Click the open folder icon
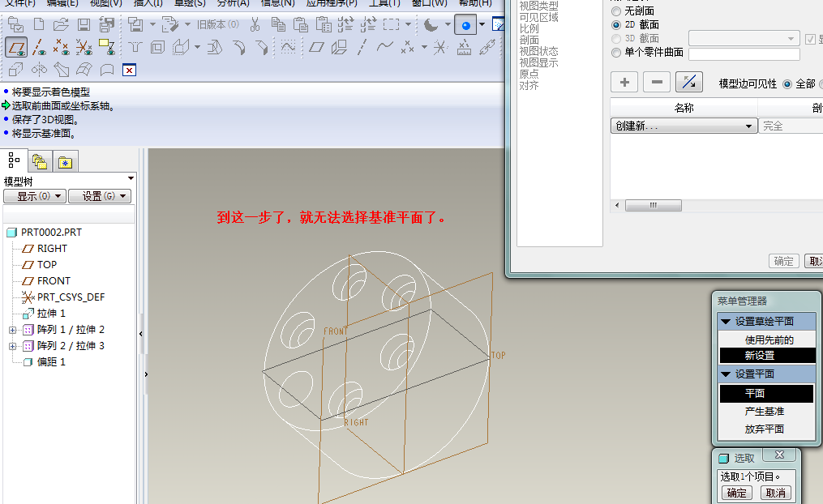Image resolution: width=823 pixels, height=504 pixels. click(61, 24)
